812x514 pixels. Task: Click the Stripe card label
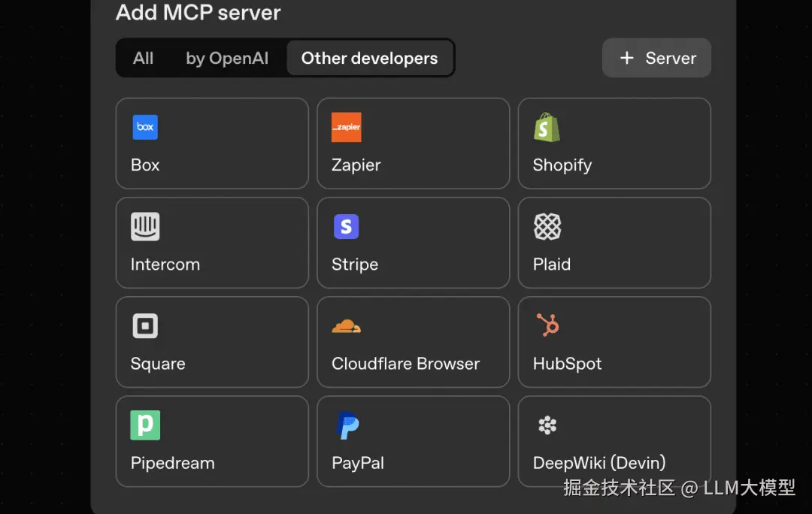(355, 265)
